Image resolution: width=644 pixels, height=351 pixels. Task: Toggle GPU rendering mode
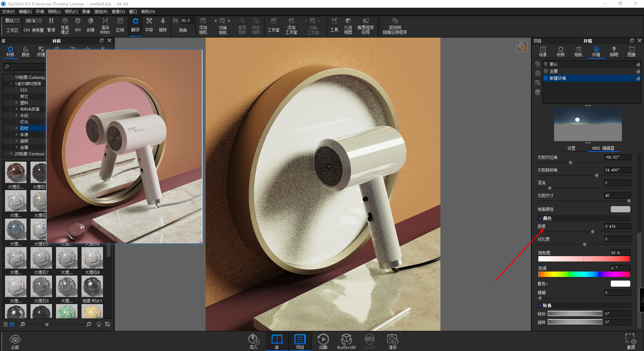point(78,25)
